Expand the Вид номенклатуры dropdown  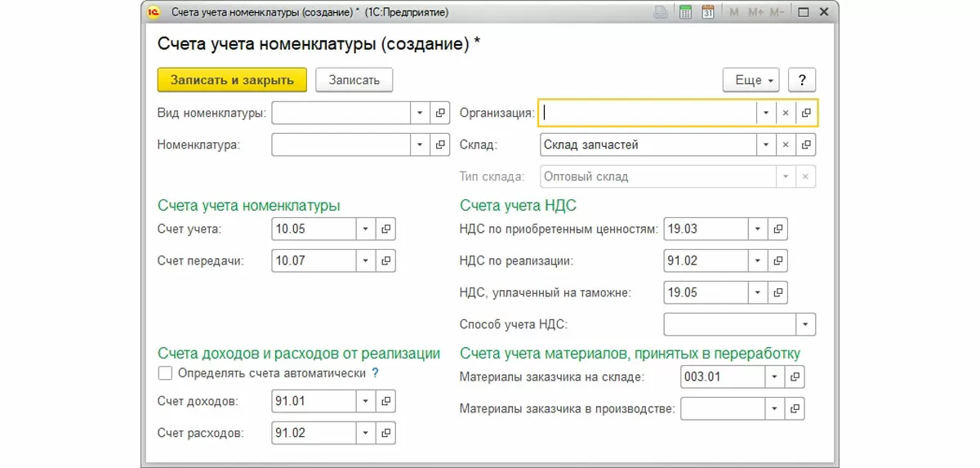pos(420,113)
